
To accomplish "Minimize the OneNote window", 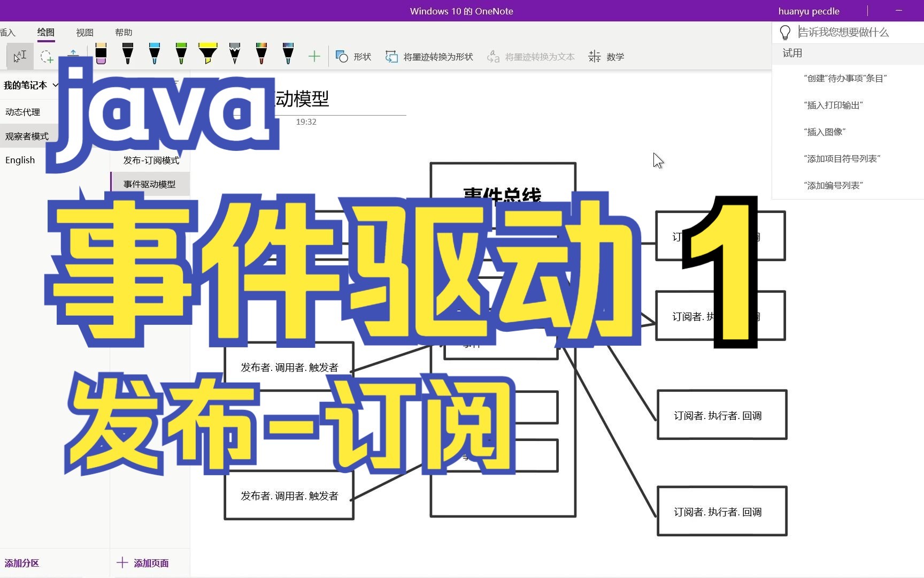I will point(898,11).
